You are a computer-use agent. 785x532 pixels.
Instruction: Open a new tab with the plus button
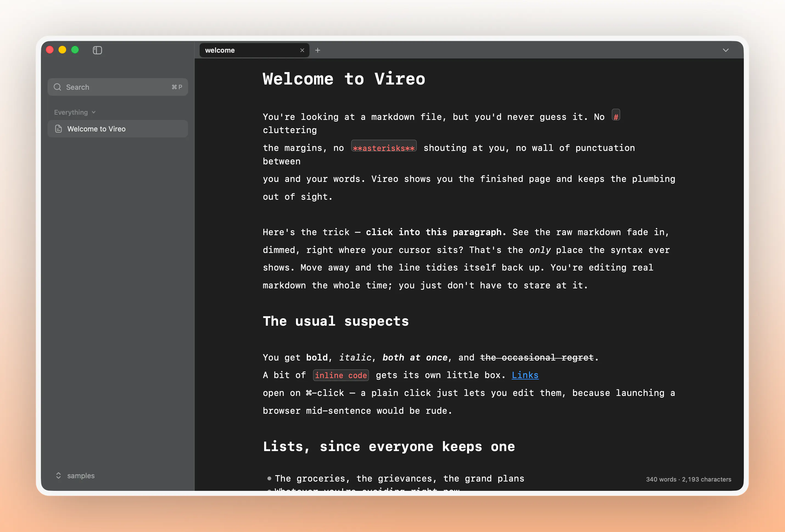coord(317,50)
